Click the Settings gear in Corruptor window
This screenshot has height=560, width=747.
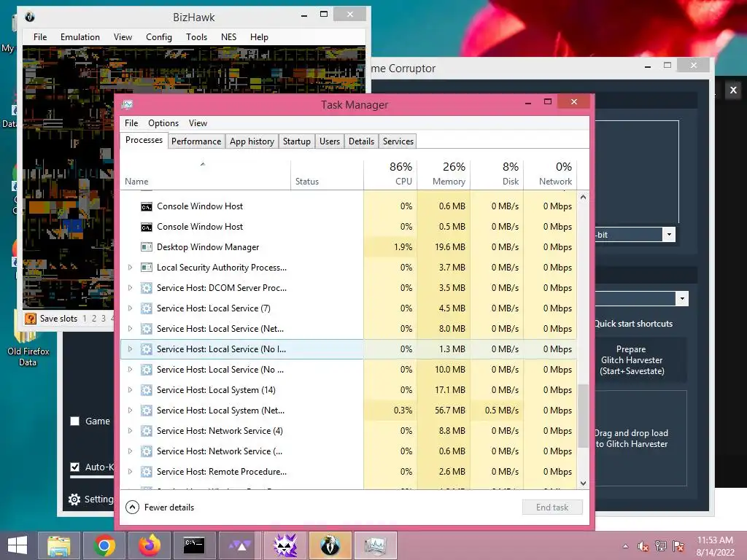74,499
